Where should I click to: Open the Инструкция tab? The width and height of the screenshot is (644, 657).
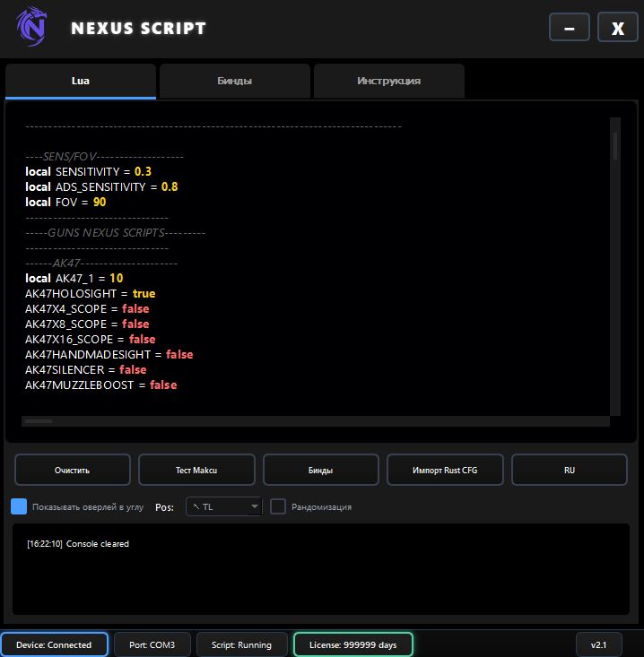(x=389, y=81)
